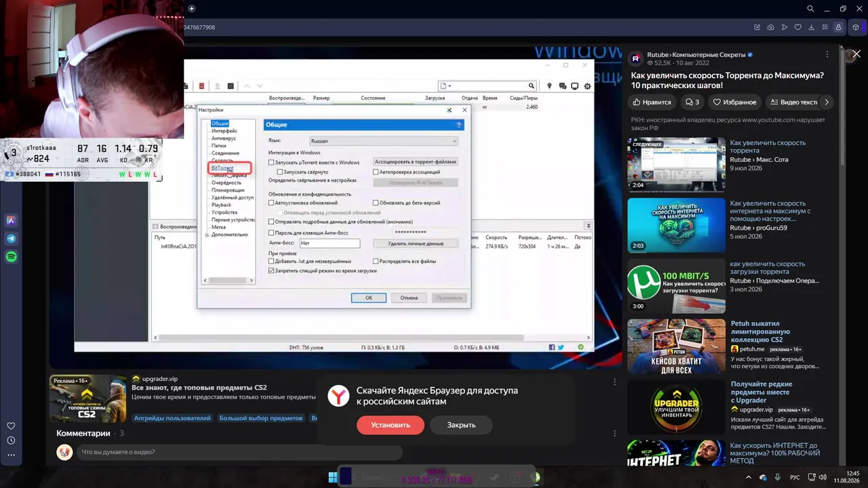Click the monitor icon in uTorrent toolbar
868x488 pixels.
(574, 86)
